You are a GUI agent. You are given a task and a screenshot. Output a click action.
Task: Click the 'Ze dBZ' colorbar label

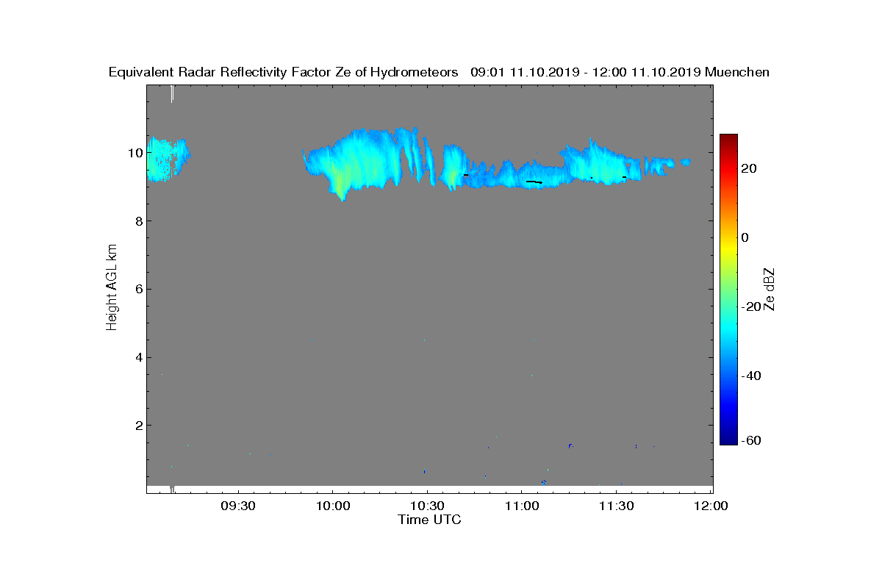pyautogui.click(x=770, y=289)
